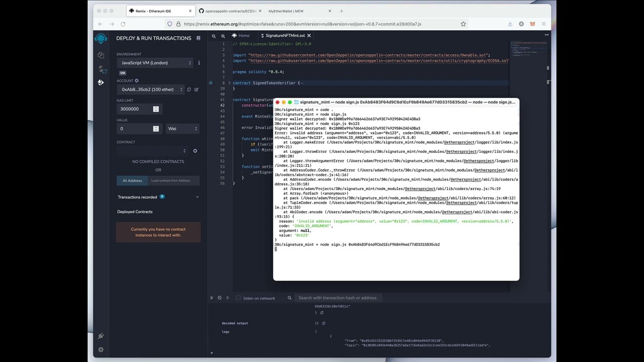Click the Gas limit 3000000 field
The image size is (644, 362).
pyautogui.click(x=139, y=109)
